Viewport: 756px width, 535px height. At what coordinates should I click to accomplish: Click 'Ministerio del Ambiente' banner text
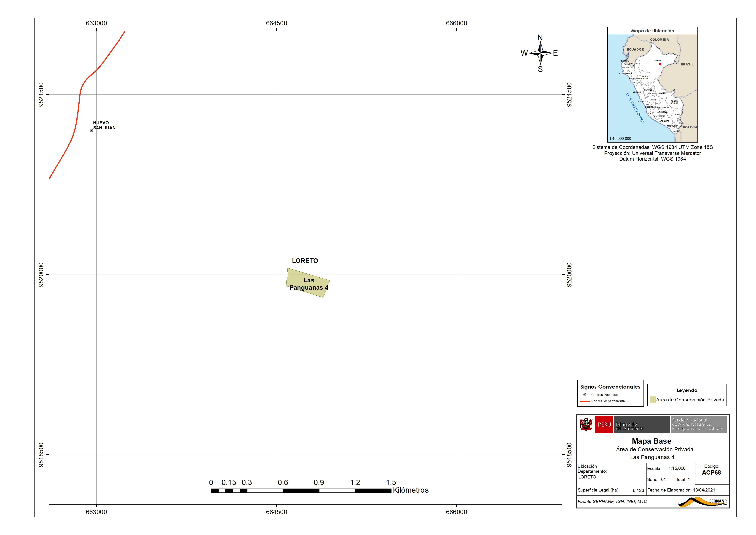(x=630, y=426)
